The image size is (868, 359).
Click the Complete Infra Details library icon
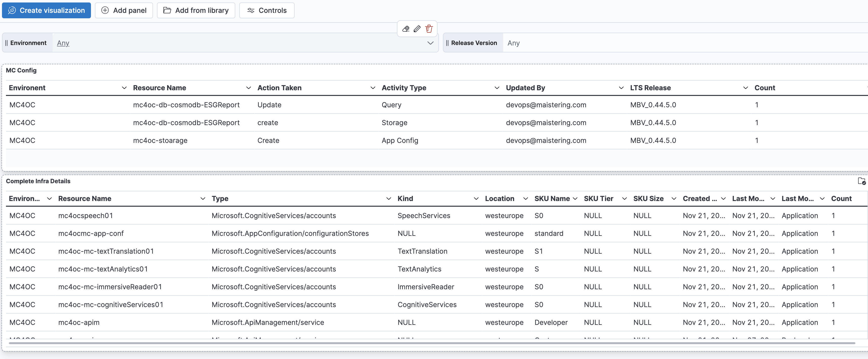(861, 181)
